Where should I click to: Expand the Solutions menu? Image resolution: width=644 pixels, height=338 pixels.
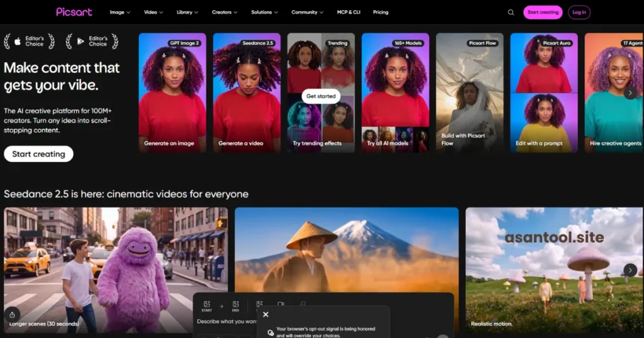coord(265,13)
